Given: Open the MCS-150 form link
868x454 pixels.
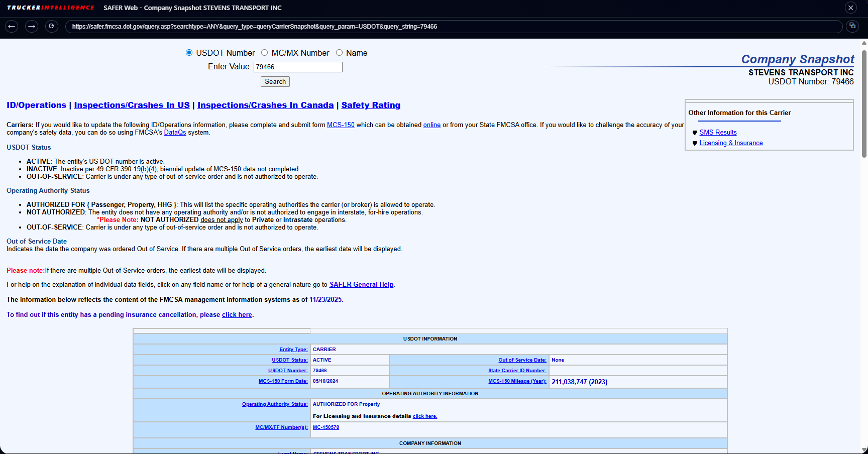Looking at the screenshot, I should [341, 125].
